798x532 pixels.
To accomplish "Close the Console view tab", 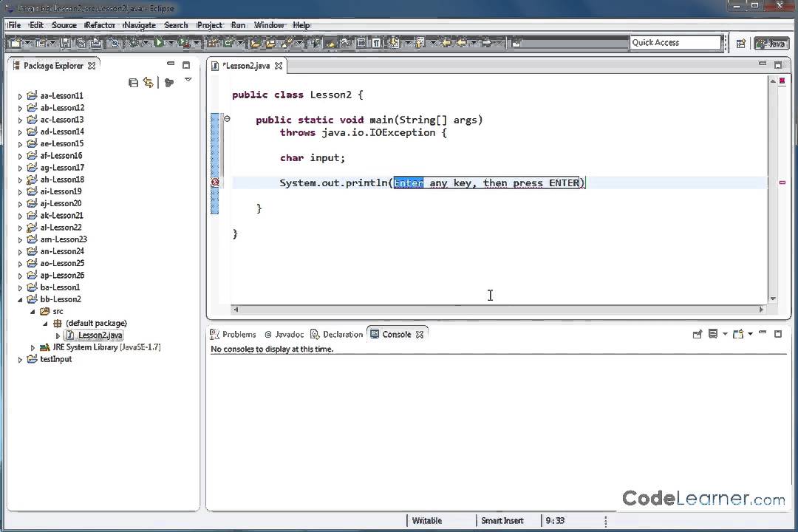I will (420, 335).
